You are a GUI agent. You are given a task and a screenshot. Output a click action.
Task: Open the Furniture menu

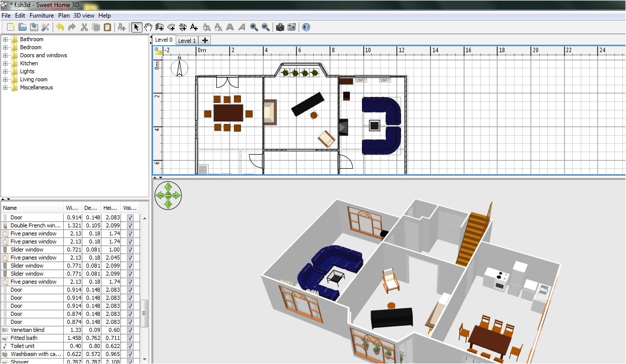coord(42,16)
